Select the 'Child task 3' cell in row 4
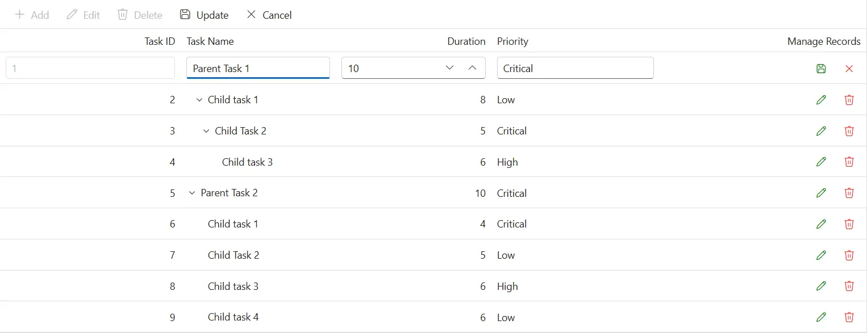This screenshot has height=333, width=868. tap(247, 162)
